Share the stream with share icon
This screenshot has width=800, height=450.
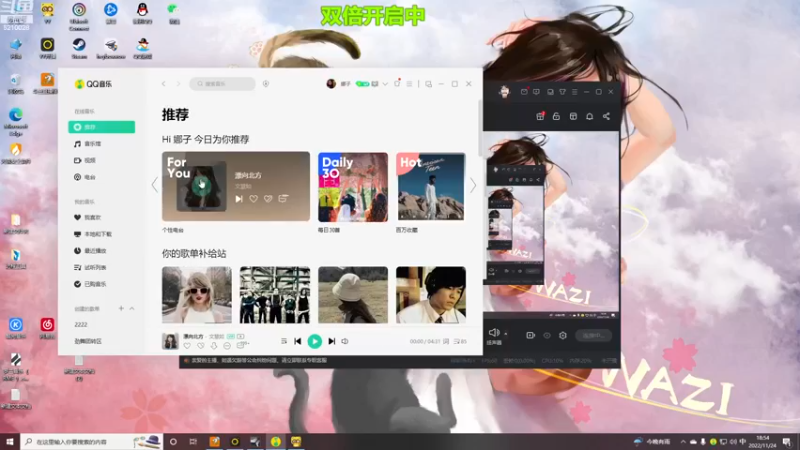(606, 116)
